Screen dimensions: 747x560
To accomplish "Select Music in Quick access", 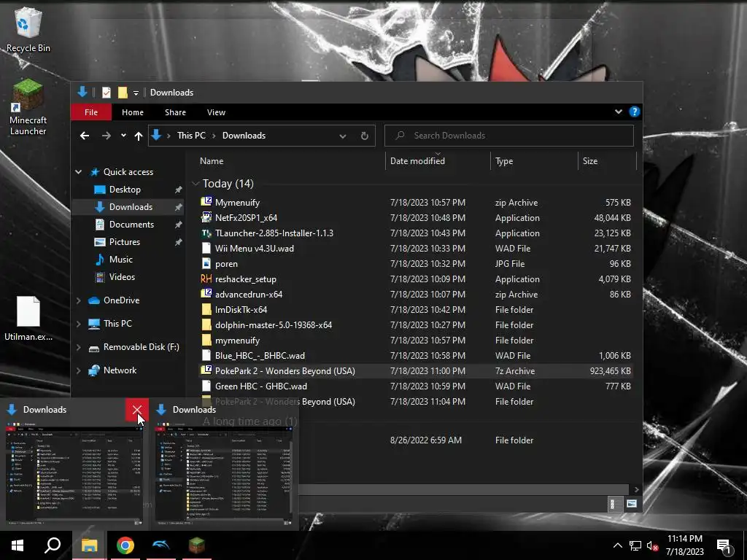I will point(120,260).
